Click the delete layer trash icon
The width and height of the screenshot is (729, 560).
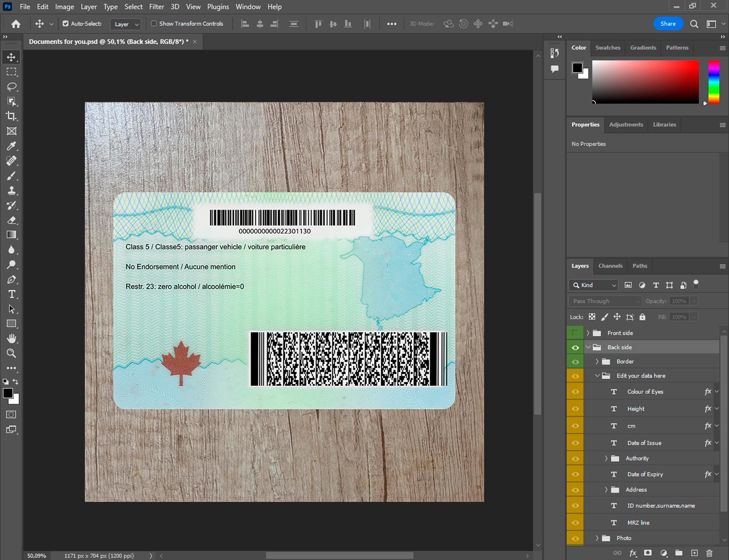709,553
